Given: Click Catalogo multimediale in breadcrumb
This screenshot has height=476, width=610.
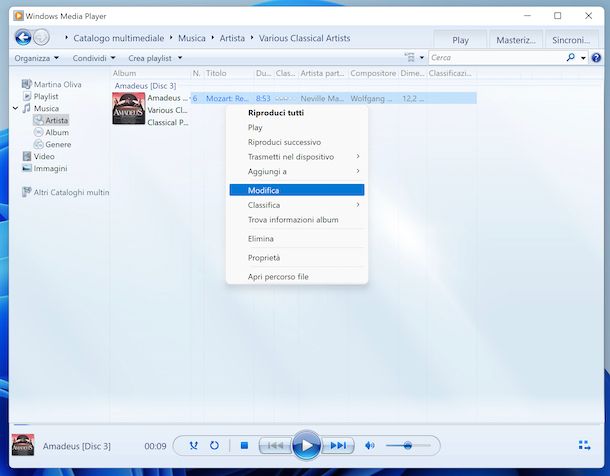Looking at the screenshot, I should point(119,38).
